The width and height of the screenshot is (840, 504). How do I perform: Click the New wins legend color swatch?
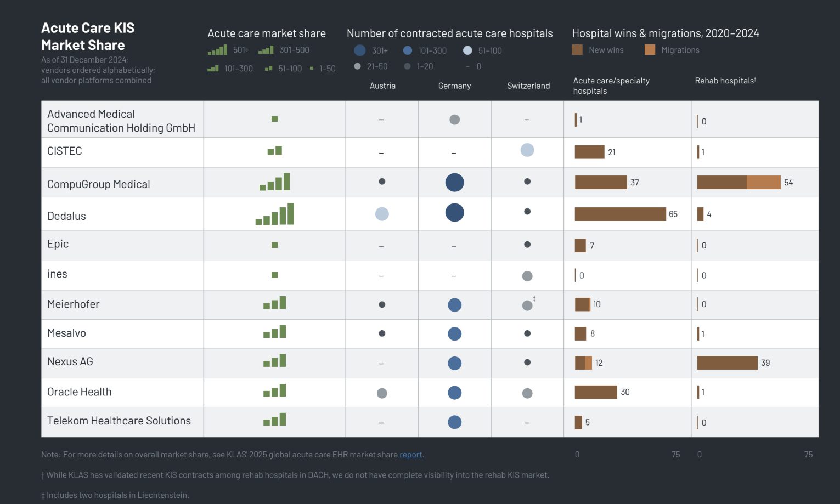[577, 50]
